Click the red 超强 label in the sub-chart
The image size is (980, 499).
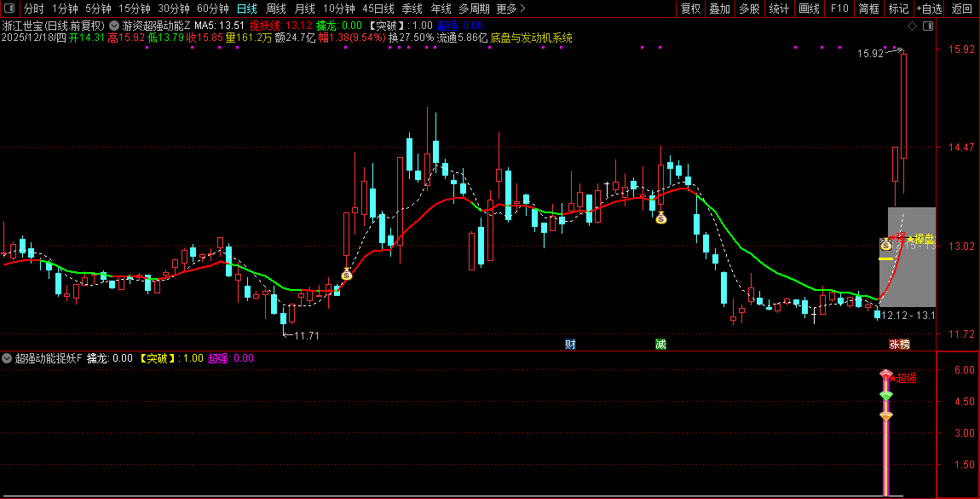903,378
